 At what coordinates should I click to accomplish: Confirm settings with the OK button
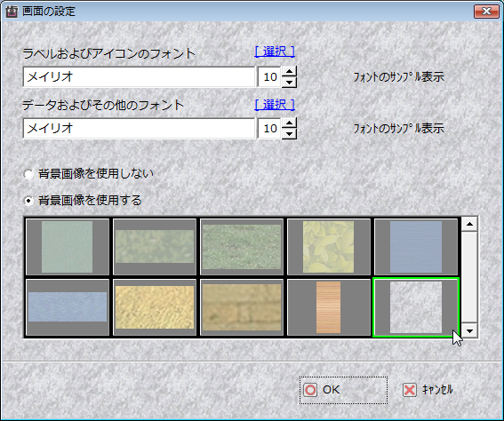tap(344, 390)
